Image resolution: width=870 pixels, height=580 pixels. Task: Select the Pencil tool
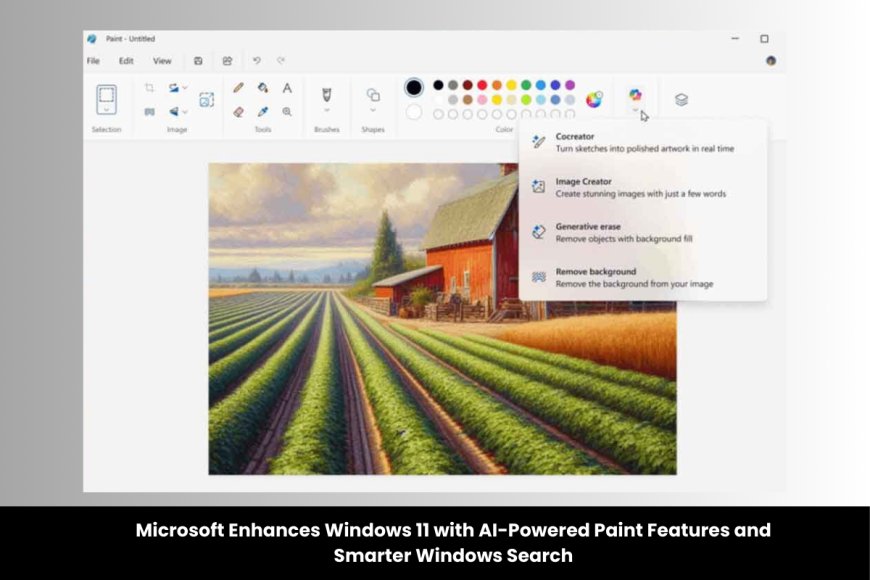coord(238,88)
